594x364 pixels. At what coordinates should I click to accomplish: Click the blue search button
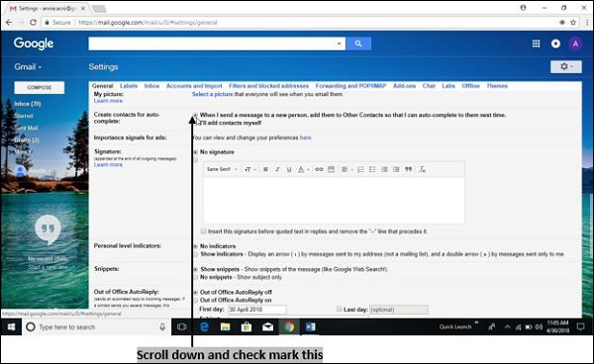click(x=358, y=44)
